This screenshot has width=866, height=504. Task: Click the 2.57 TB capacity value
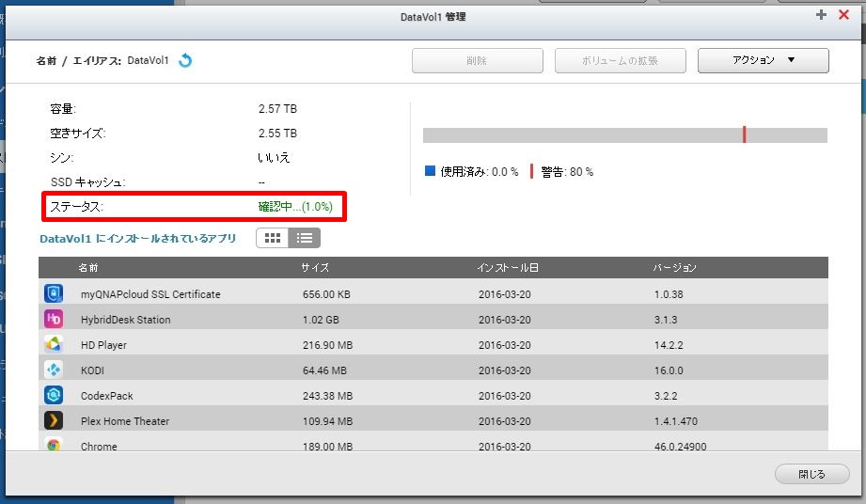[277, 109]
